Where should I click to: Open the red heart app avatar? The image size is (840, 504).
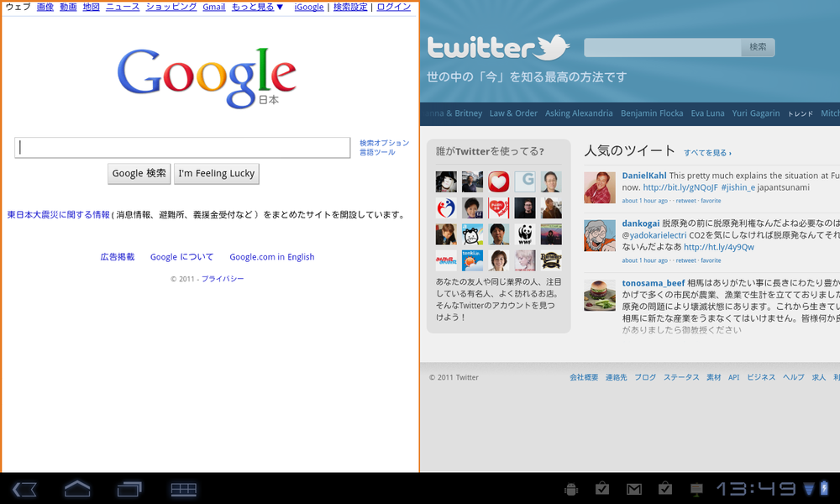pyautogui.click(x=498, y=182)
